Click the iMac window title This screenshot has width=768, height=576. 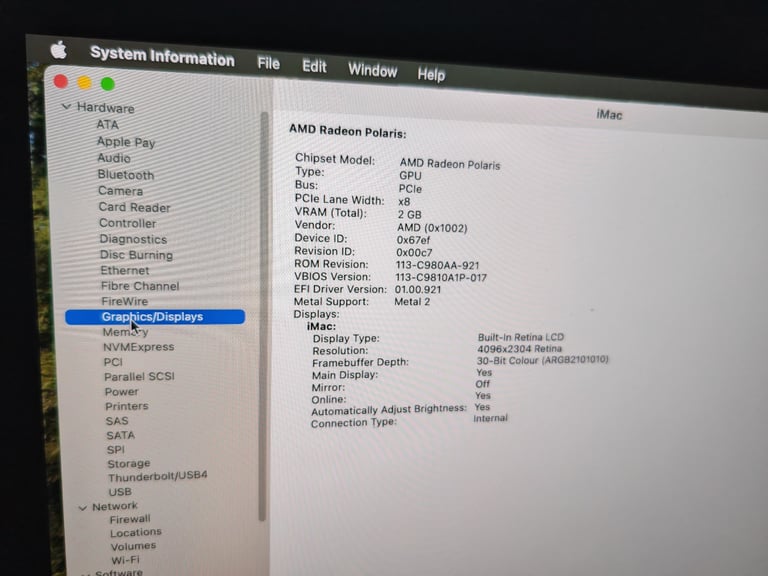609,115
